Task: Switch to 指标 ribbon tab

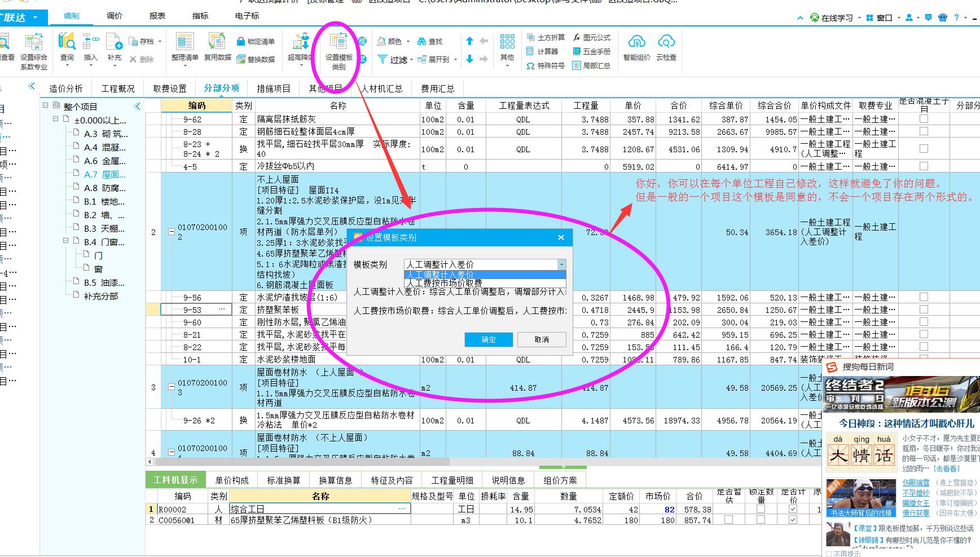Action: pyautogui.click(x=200, y=16)
